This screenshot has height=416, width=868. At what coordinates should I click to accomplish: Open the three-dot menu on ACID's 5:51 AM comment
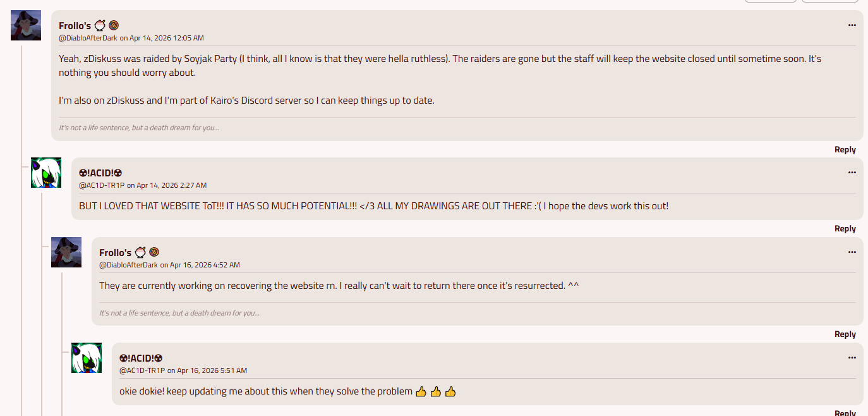(852, 358)
